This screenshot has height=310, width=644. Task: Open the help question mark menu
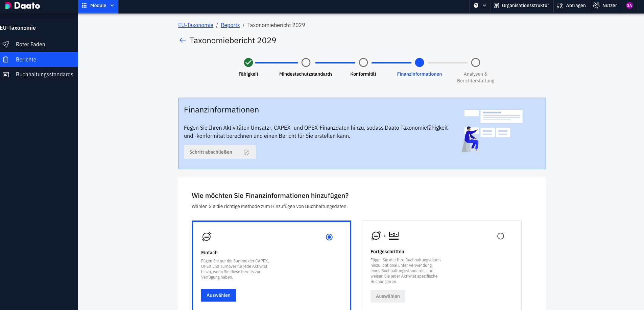(476, 5)
